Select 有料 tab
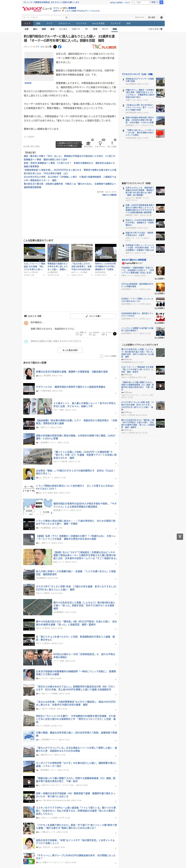The width and height of the screenshot is (186, 868). click(x=128, y=24)
